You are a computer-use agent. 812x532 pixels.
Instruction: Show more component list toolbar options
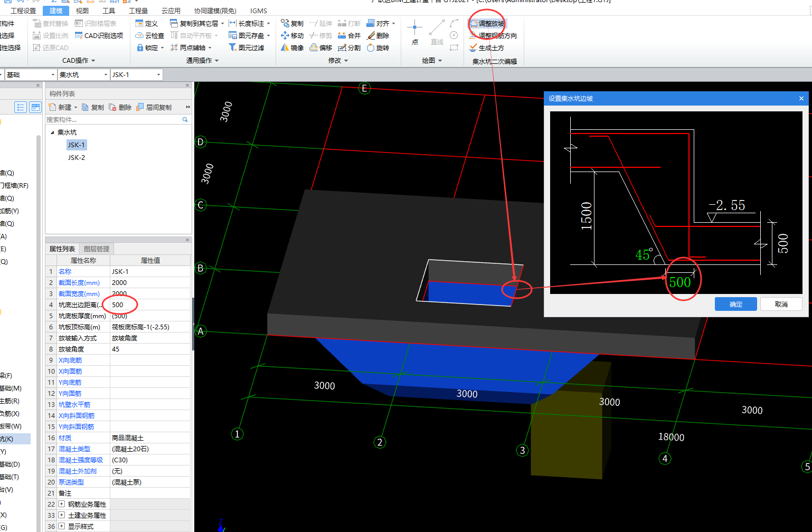(x=187, y=107)
